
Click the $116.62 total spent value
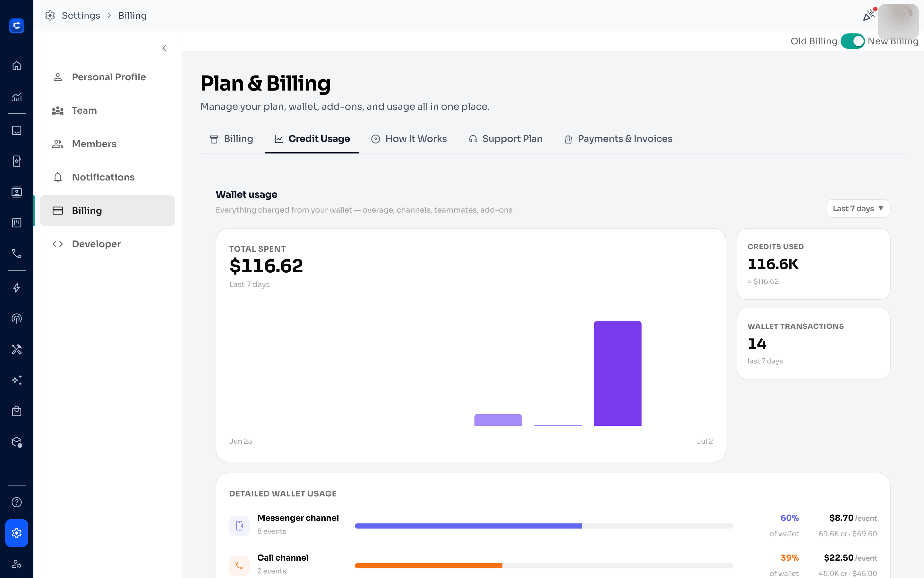click(266, 266)
